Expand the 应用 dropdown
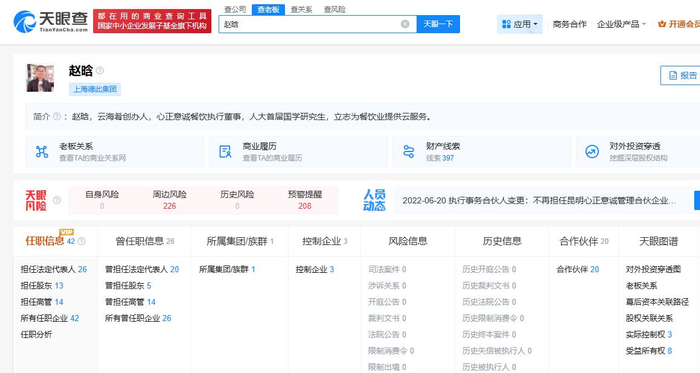The height and width of the screenshot is (373, 700). point(520,24)
